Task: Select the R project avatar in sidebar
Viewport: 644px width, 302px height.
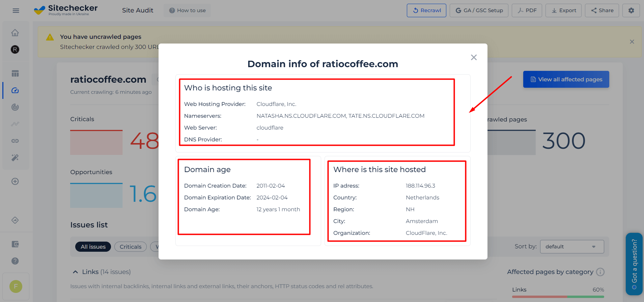Action: click(15, 50)
